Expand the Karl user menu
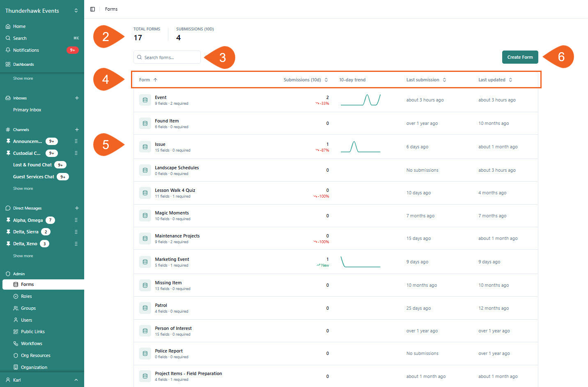This screenshot has width=588, height=387. click(x=42, y=380)
